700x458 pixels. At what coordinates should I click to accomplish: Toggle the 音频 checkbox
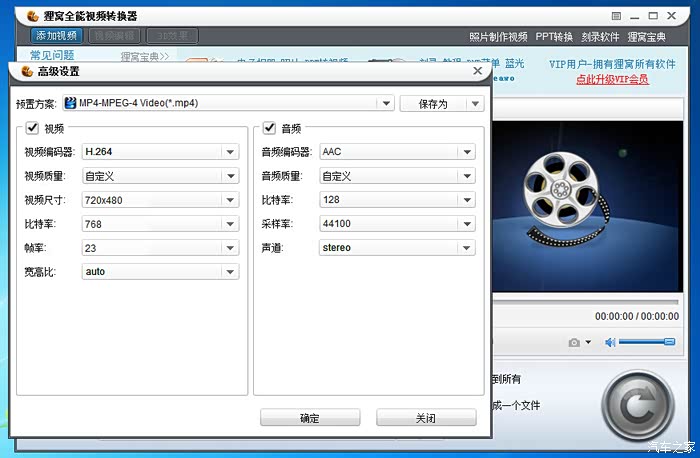click(x=270, y=128)
